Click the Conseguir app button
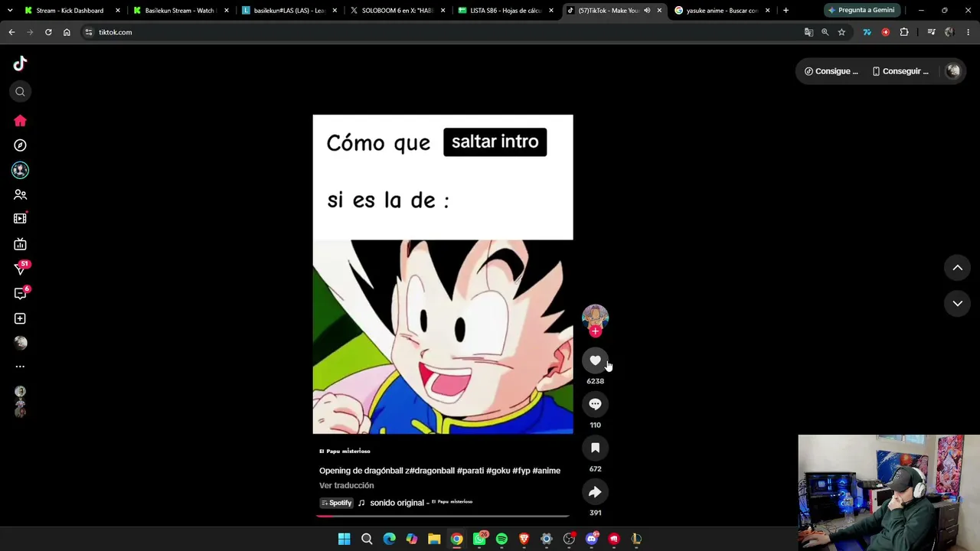980x551 pixels. [x=900, y=71]
